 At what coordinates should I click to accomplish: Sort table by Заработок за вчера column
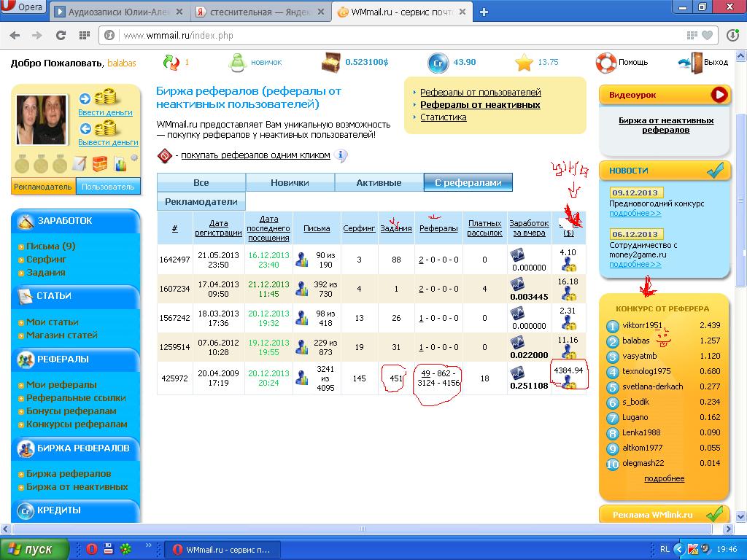[529, 228]
